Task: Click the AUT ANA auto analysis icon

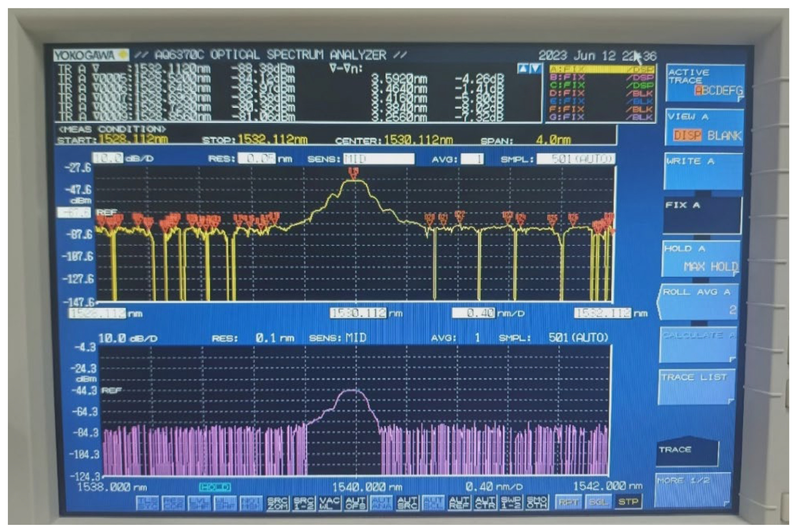Action: tap(381, 503)
